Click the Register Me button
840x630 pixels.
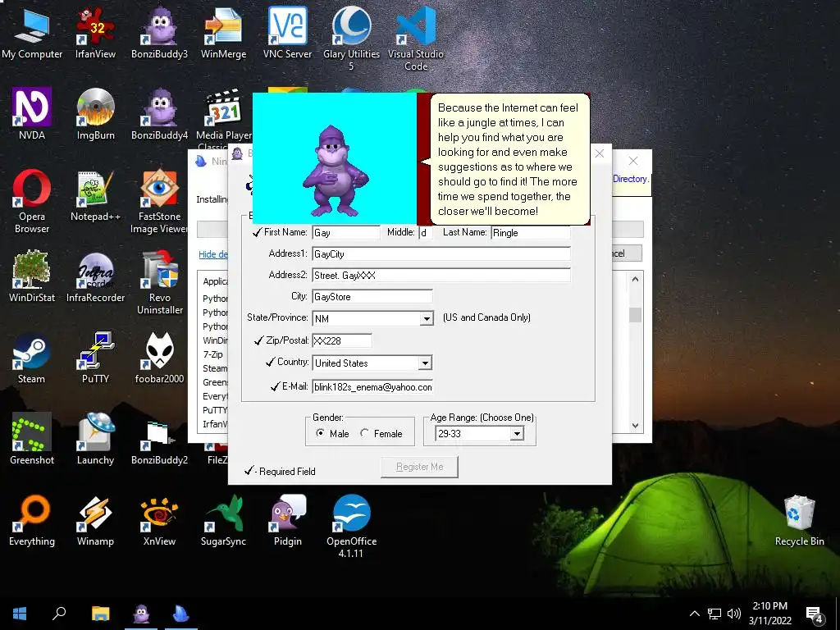[x=419, y=467]
